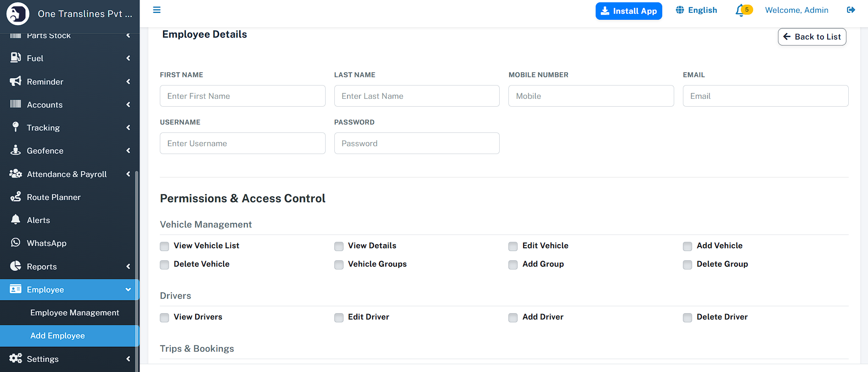
Task: Select the Alerts menu item
Action: click(x=39, y=220)
